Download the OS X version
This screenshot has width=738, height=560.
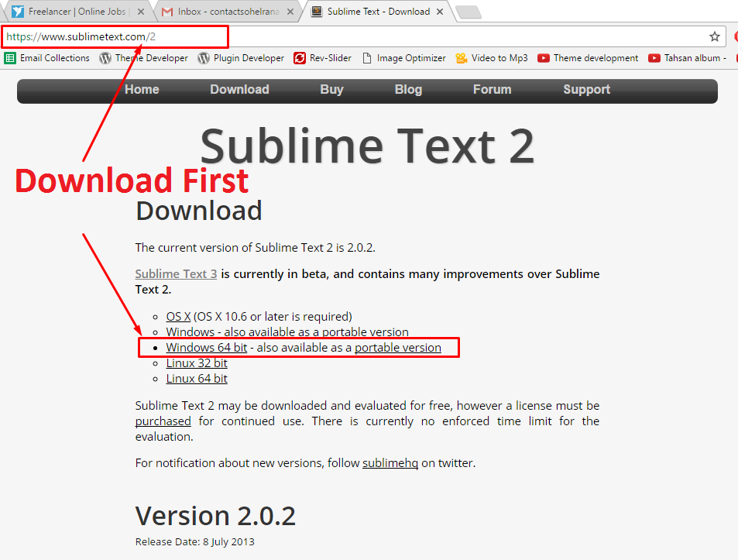point(178,317)
